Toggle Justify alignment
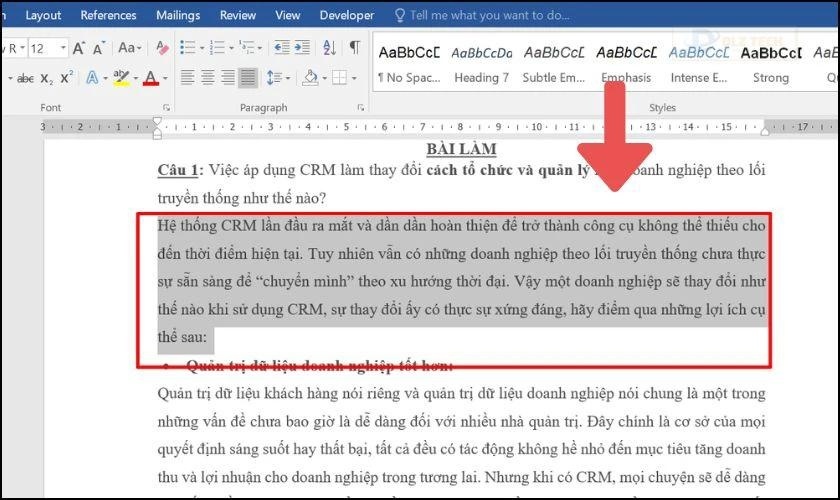This screenshot has width=840, height=500. coord(248,78)
